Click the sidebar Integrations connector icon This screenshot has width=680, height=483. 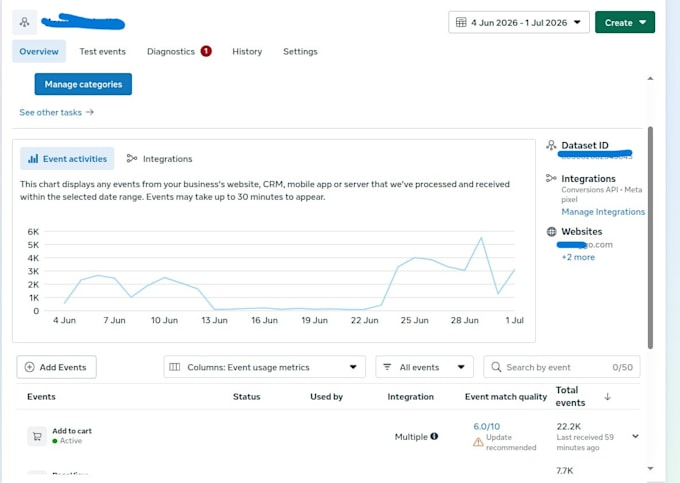pyautogui.click(x=551, y=178)
